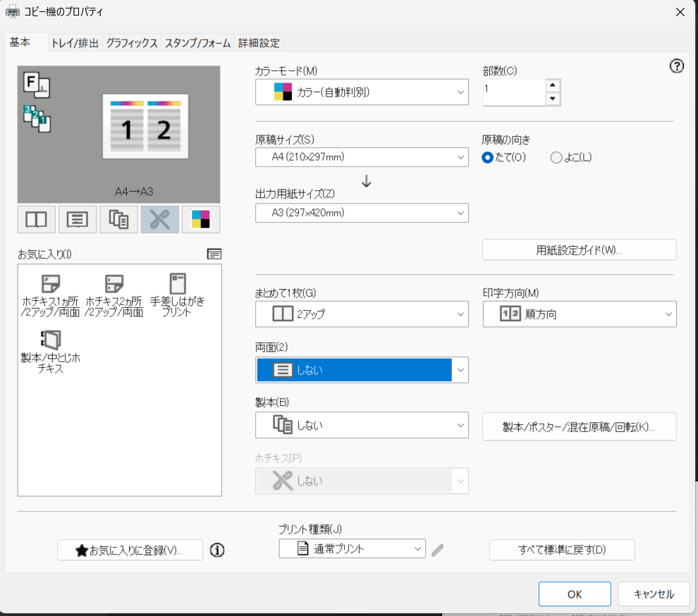The width and height of the screenshot is (698, 616).
Task: Select よこ landscape orientation radio button
Action: point(556,158)
